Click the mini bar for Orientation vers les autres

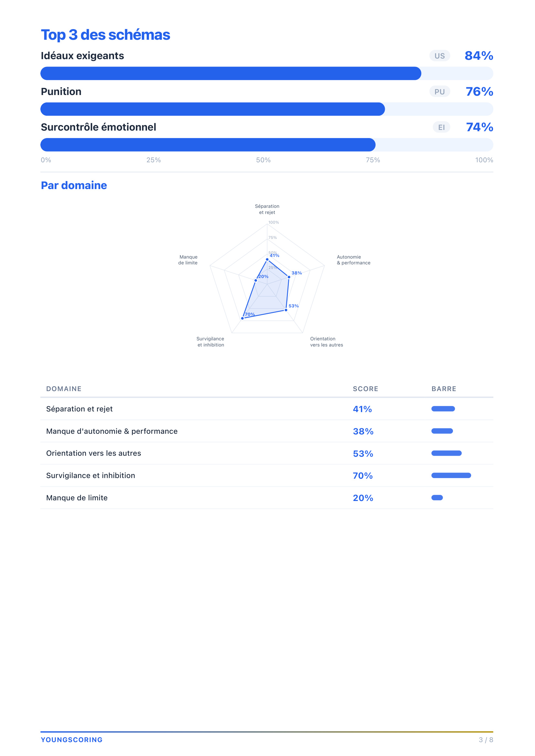[446, 453]
